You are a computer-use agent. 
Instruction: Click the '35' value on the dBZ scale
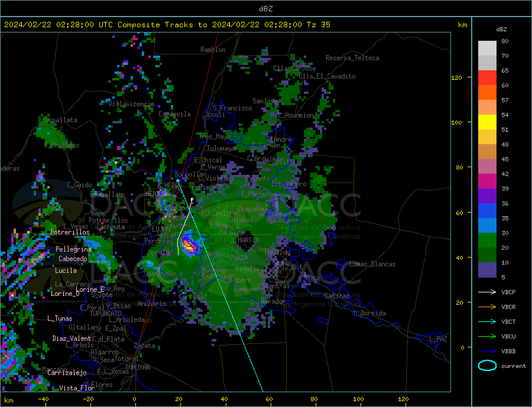click(505, 218)
